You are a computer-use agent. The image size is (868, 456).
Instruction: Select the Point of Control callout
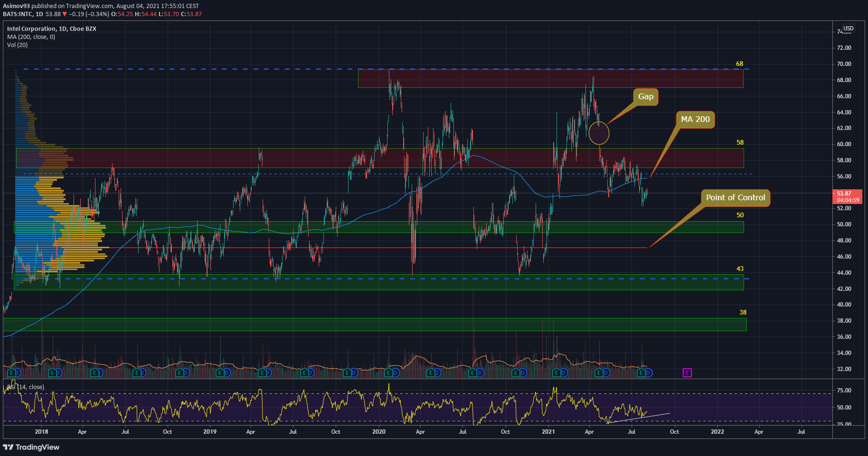pyautogui.click(x=735, y=198)
